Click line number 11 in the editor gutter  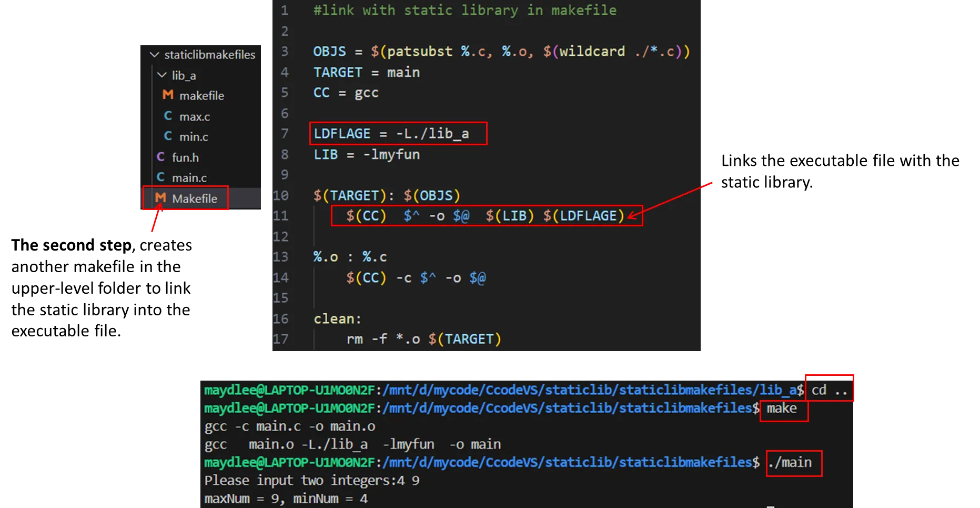pos(281,216)
